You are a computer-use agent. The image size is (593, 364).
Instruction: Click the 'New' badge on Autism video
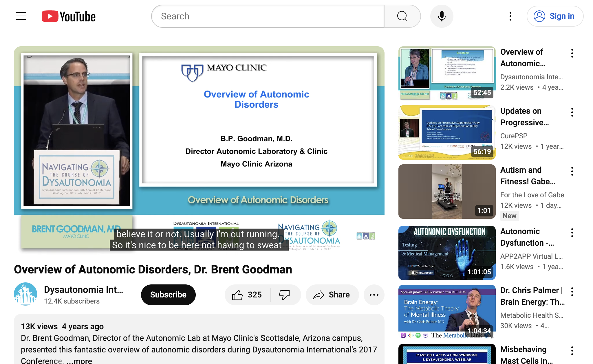tap(509, 216)
